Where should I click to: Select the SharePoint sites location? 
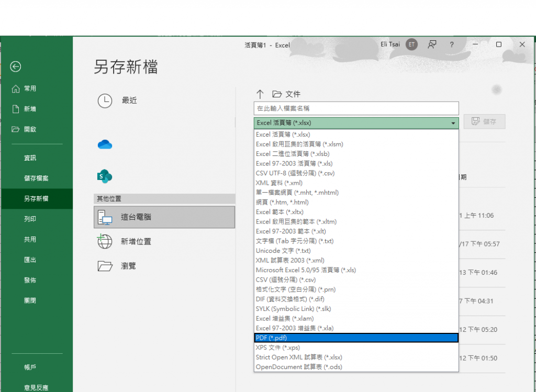click(105, 176)
